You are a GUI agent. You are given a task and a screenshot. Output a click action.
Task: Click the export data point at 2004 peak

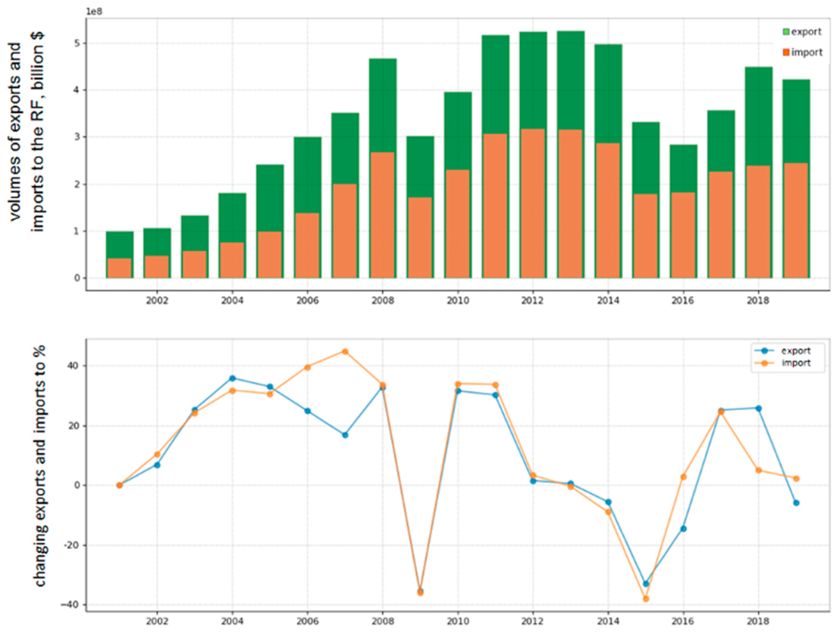232,378
